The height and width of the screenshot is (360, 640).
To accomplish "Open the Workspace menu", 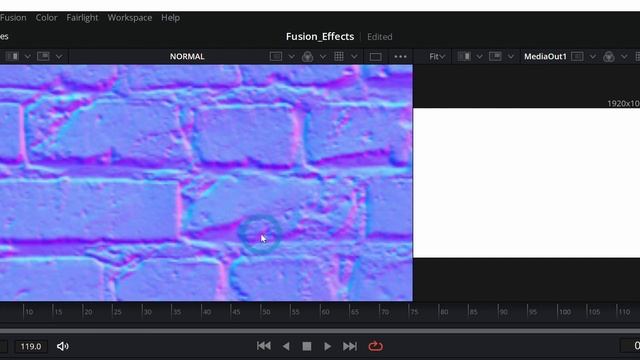I will 130,18.
